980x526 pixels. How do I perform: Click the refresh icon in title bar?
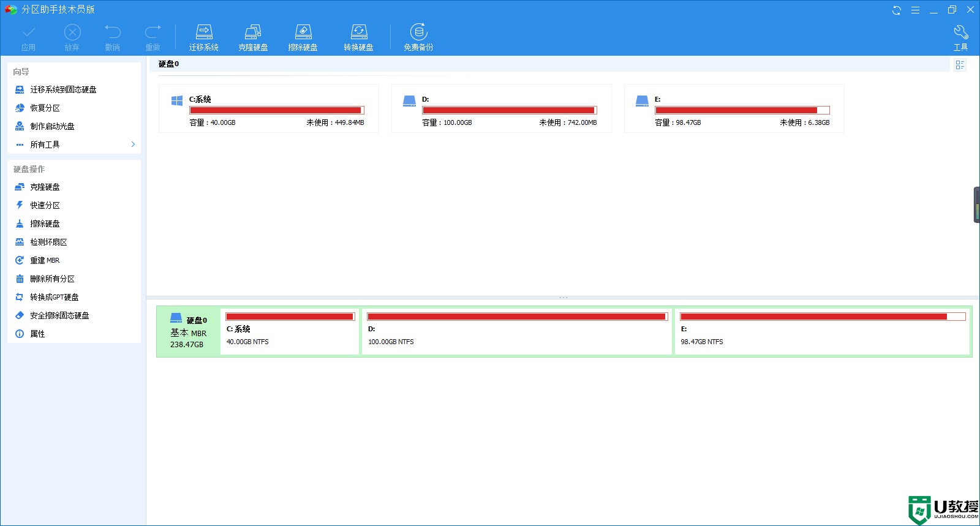897,10
